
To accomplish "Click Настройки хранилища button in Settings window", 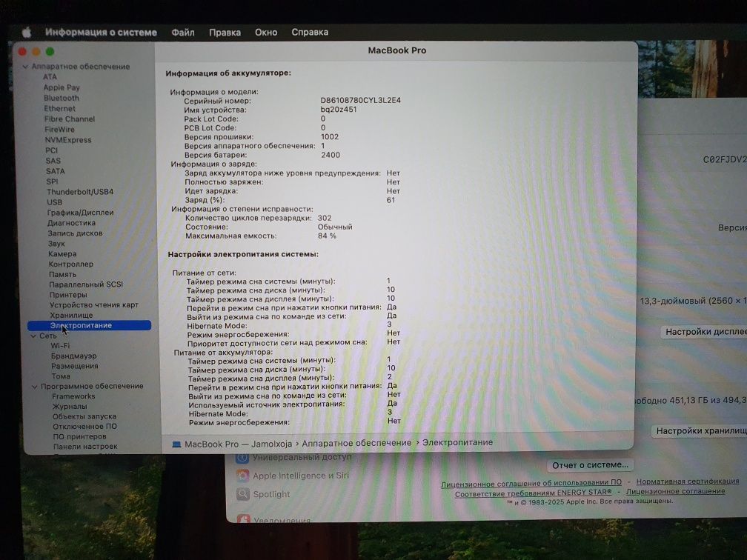I will (x=700, y=430).
